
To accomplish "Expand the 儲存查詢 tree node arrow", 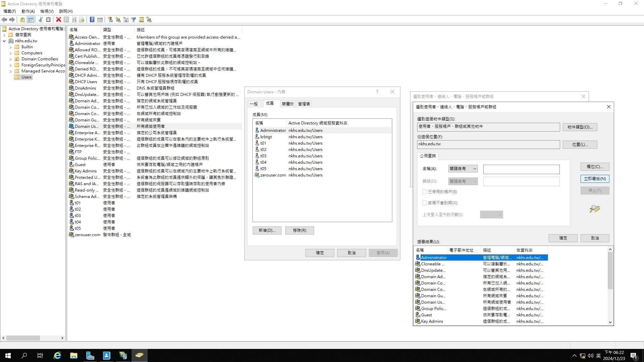I will pyautogui.click(x=4, y=35).
